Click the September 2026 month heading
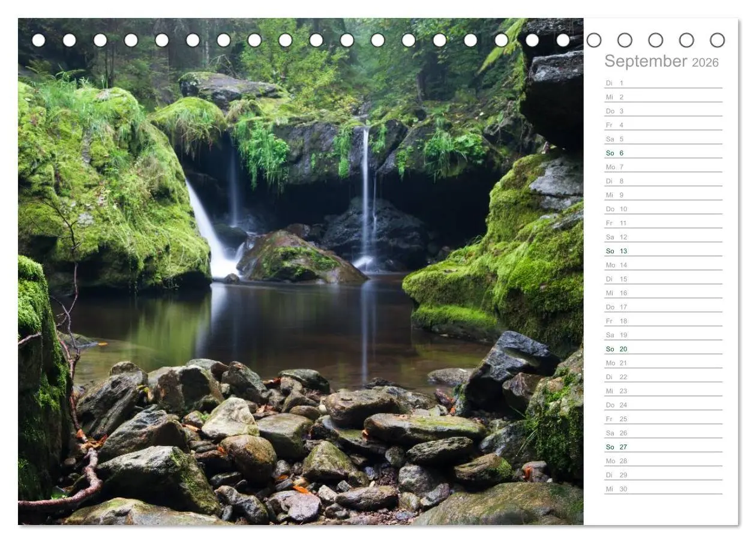The width and height of the screenshot is (756, 543). [x=661, y=61]
